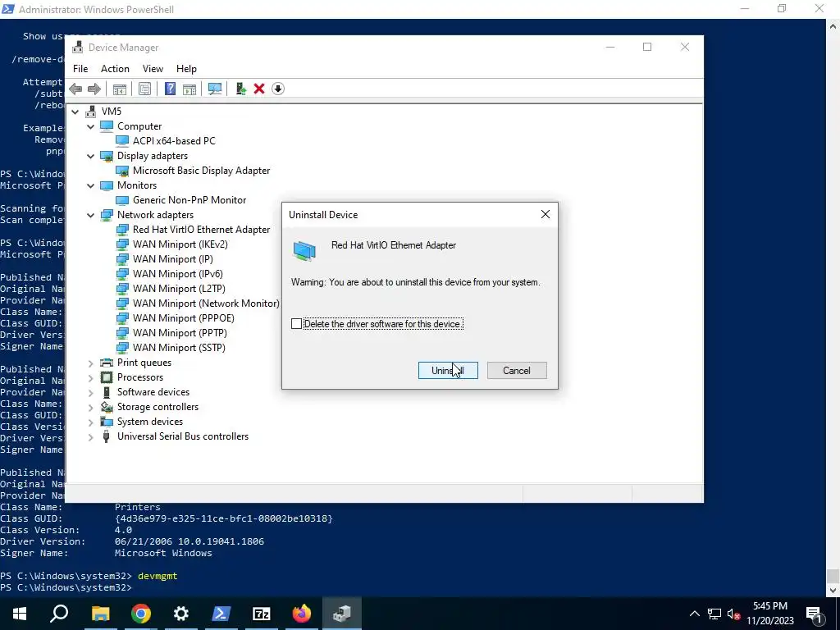
Task: Click the Action Pane toolbar icon
Action: click(189, 89)
